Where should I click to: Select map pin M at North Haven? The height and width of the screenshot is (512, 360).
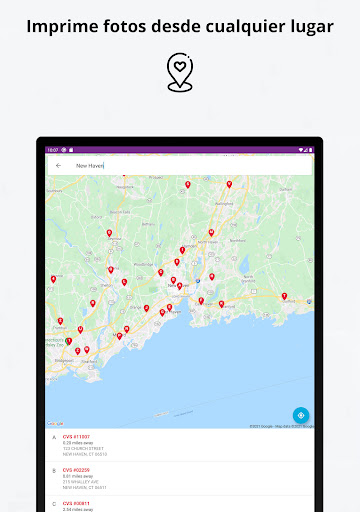tap(211, 233)
